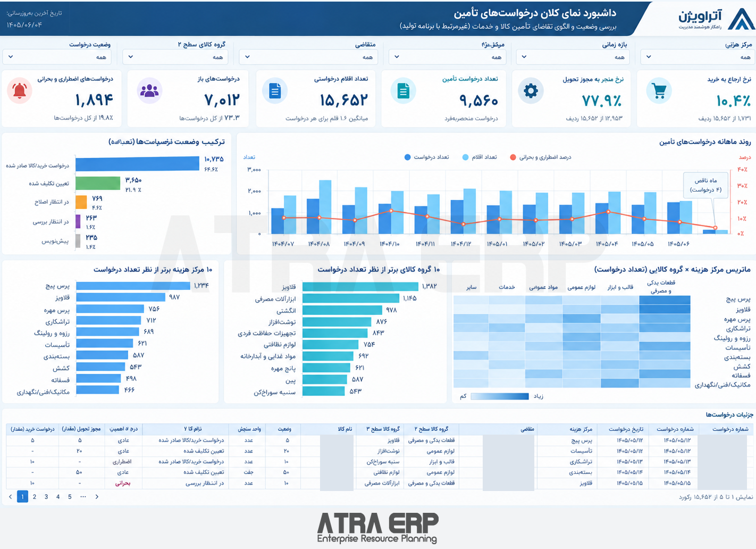Toggle the درصد اضطراری و بحرانی legend series
Viewport: 756px width, 549px height.
pyautogui.click(x=540, y=157)
